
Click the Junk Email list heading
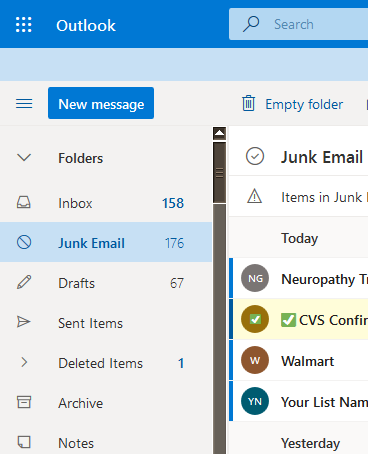coord(322,157)
